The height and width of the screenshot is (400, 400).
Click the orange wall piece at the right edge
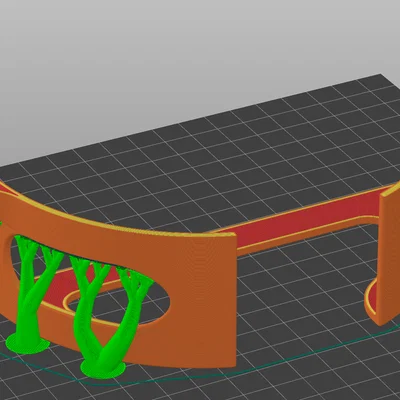pos(388,253)
